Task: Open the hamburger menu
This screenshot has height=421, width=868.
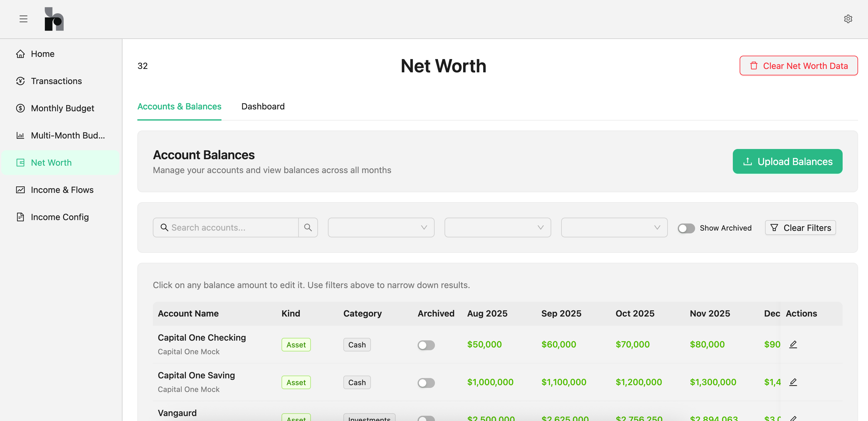Action: tap(23, 19)
